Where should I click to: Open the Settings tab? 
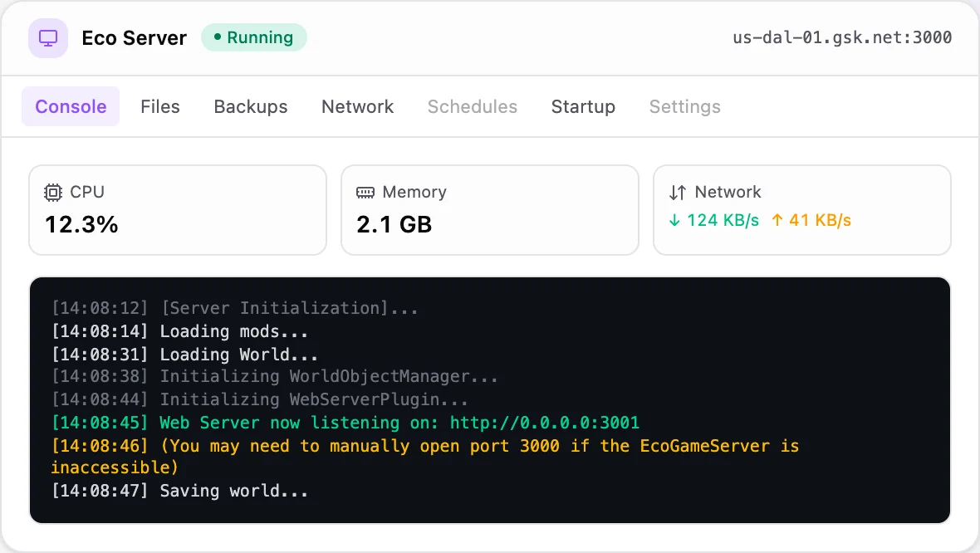(685, 106)
